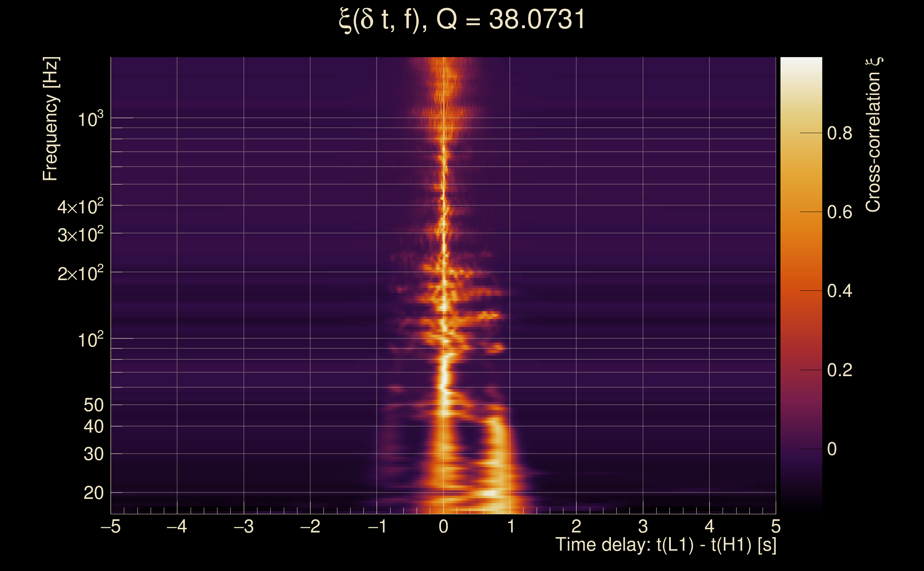Click the 0.2 label on the colorbar
924x571 pixels.
(839, 370)
